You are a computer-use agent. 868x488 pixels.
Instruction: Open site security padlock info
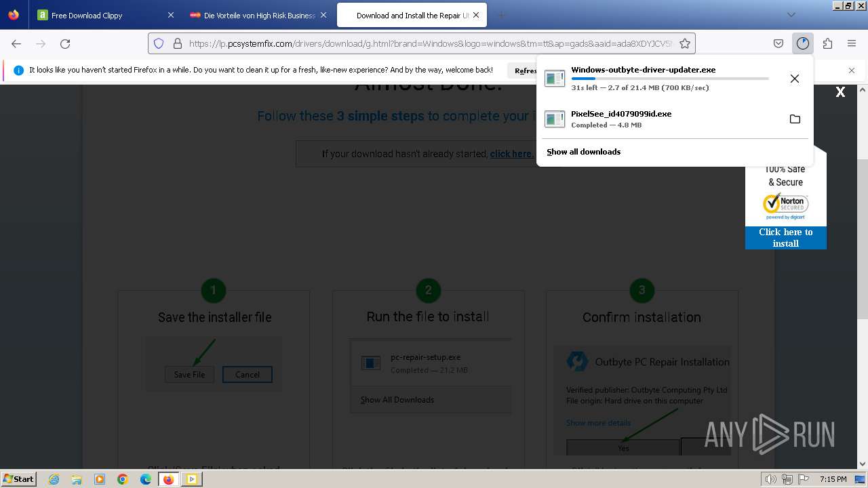coord(178,43)
